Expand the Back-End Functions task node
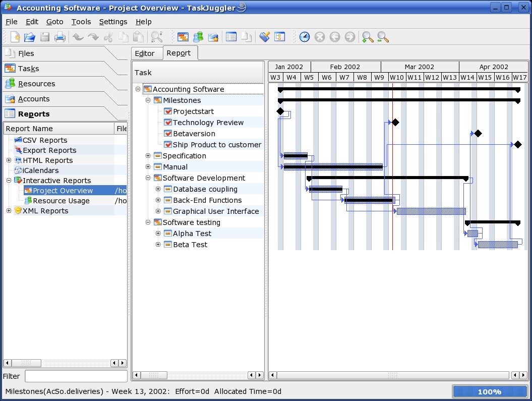 point(158,200)
